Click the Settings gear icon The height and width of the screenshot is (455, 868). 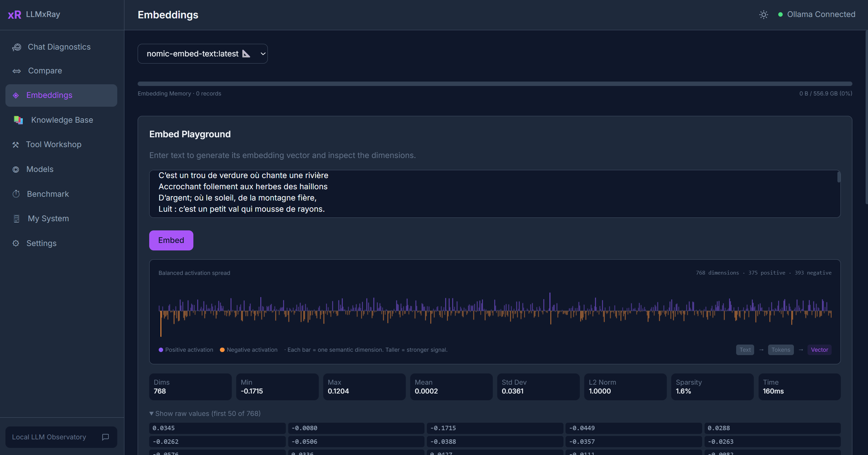point(16,243)
